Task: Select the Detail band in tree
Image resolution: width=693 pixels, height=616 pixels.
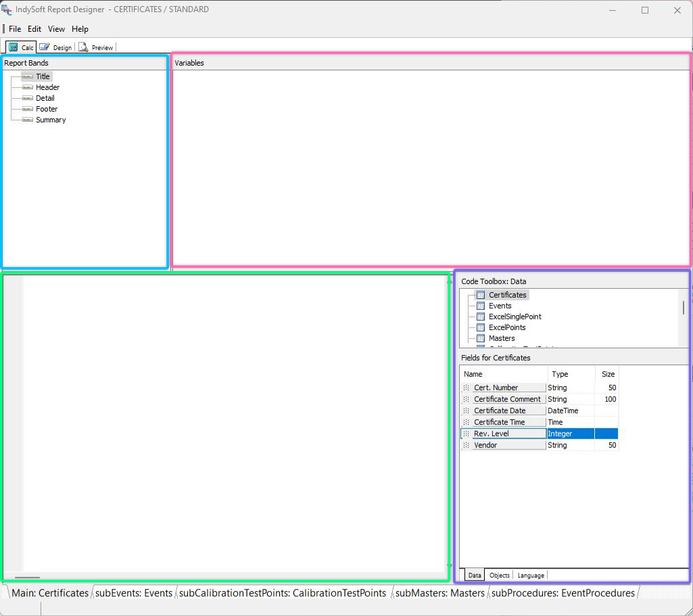Action: (x=45, y=98)
